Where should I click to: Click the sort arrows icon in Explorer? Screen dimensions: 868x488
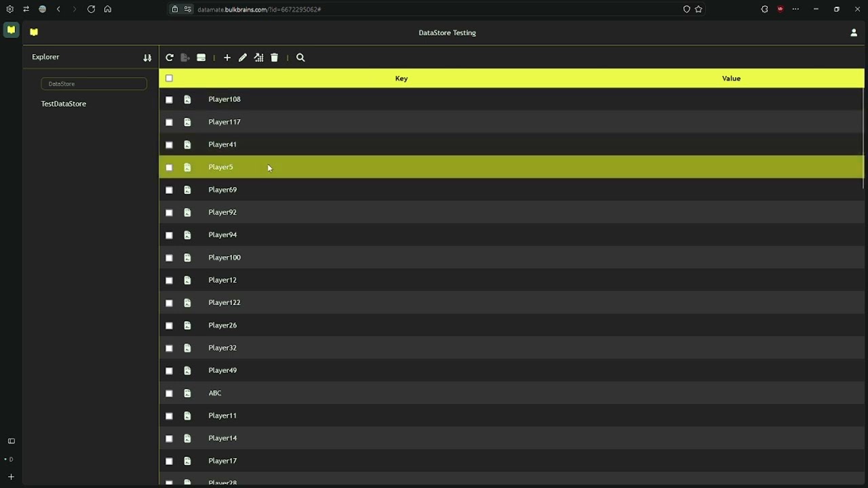(x=147, y=58)
